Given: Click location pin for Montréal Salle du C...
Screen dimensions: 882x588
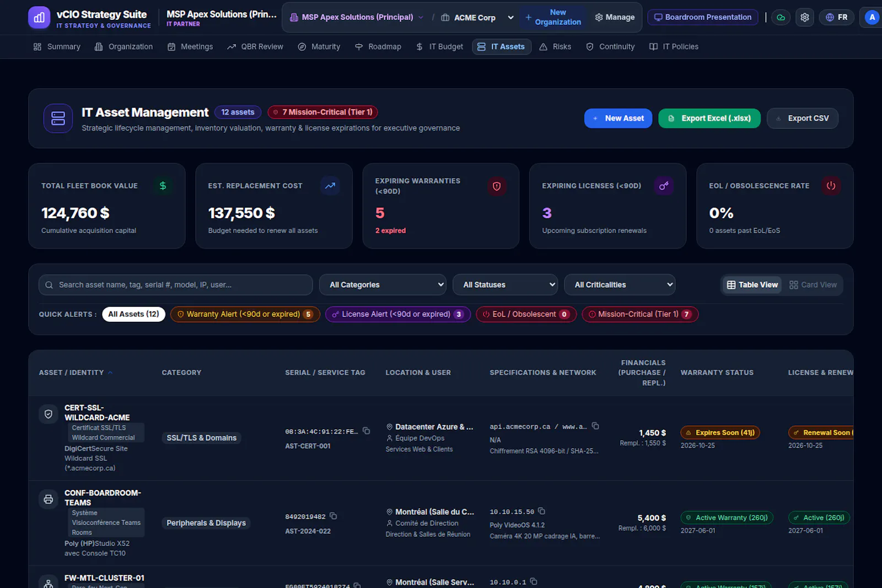Looking at the screenshot, I should pyautogui.click(x=389, y=512).
